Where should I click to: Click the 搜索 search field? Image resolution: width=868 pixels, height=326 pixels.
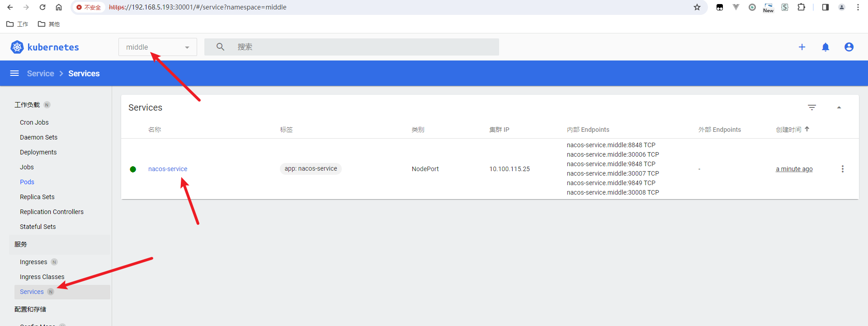352,47
